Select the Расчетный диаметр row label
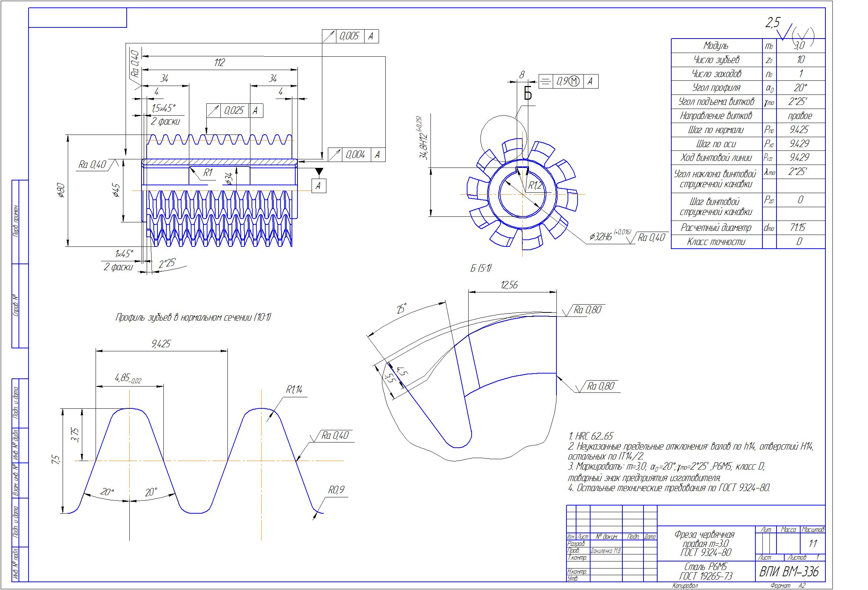 716,228
